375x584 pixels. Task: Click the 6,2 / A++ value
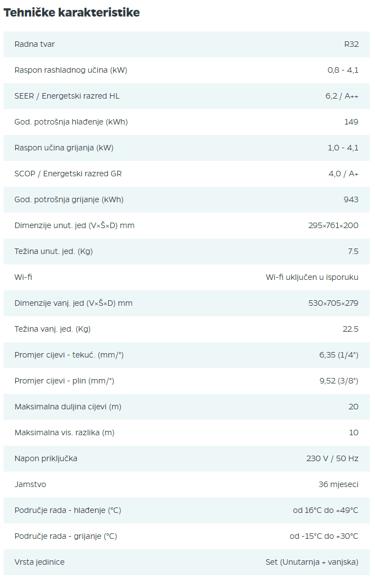341,96
